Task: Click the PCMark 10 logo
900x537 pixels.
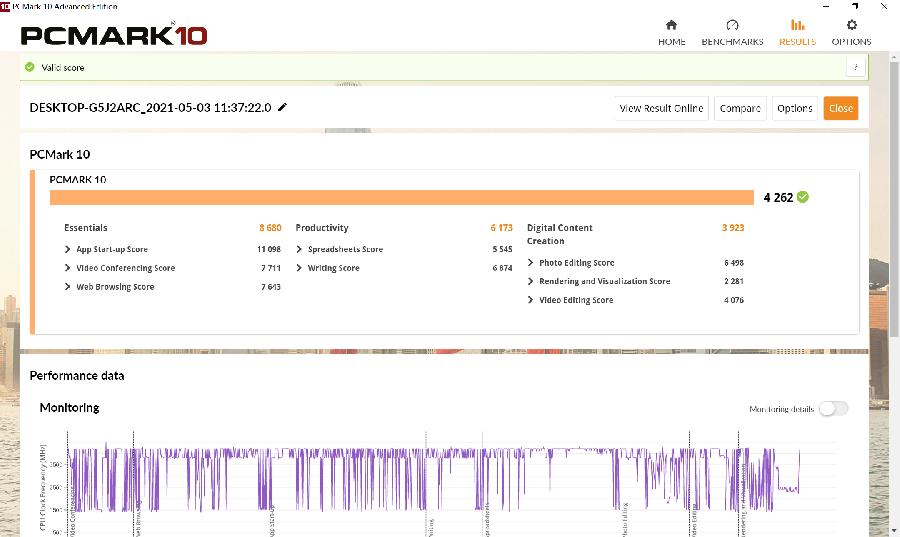Action: [x=114, y=35]
